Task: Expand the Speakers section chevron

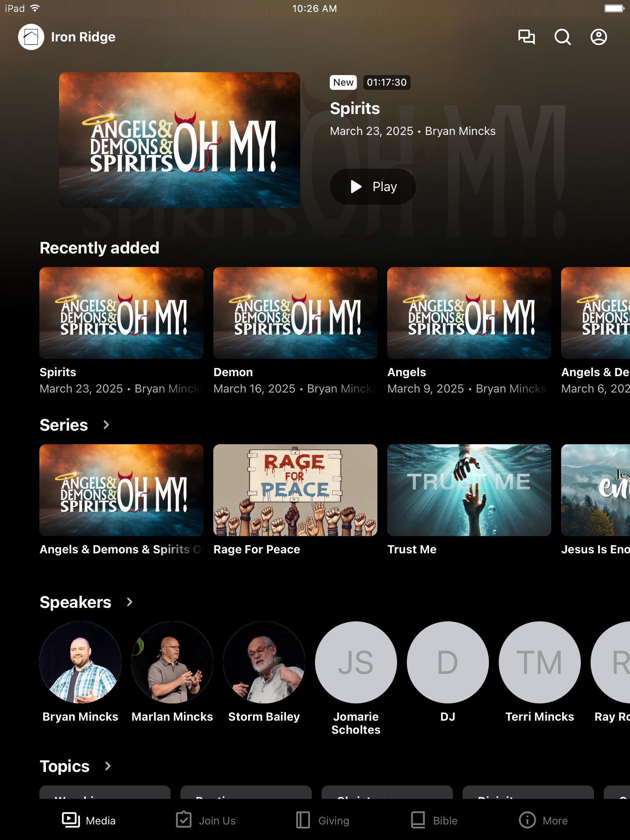Action: pyautogui.click(x=130, y=602)
